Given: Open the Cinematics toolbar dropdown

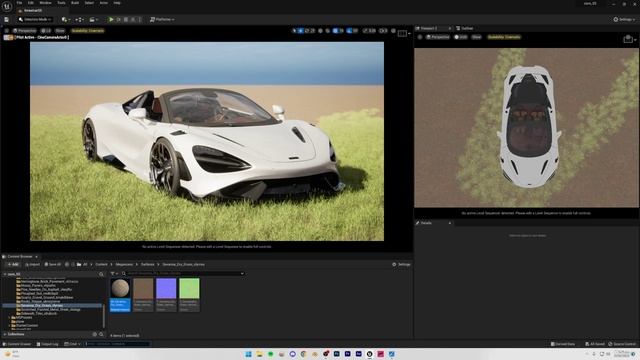Looking at the screenshot, I should click(94, 19).
